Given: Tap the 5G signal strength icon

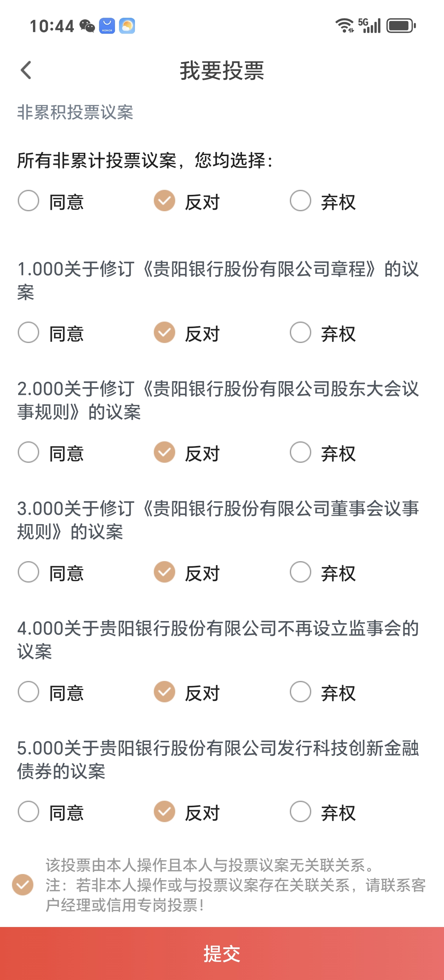Looking at the screenshot, I should click(369, 25).
